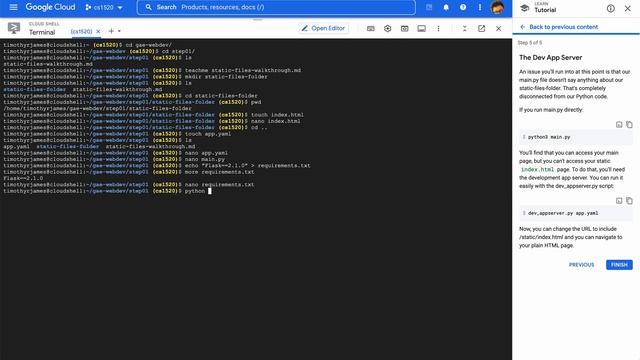Click the web preview icon
The width and height of the screenshot is (640, 360).
(x=404, y=29)
